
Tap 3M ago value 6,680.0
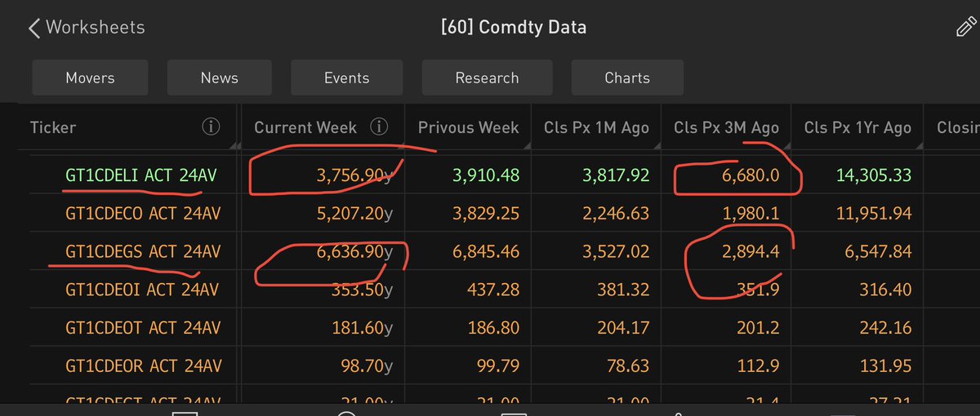click(x=751, y=174)
